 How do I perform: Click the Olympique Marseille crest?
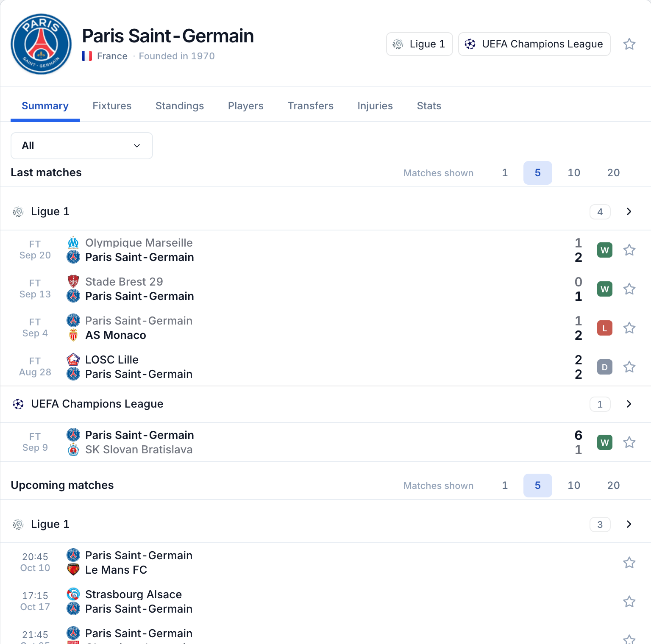pyautogui.click(x=73, y=243)
